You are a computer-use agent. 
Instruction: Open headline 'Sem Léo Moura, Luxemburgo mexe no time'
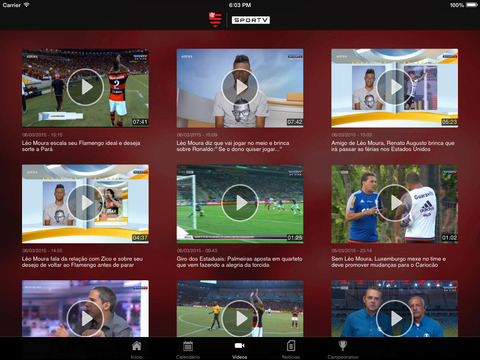388,262
